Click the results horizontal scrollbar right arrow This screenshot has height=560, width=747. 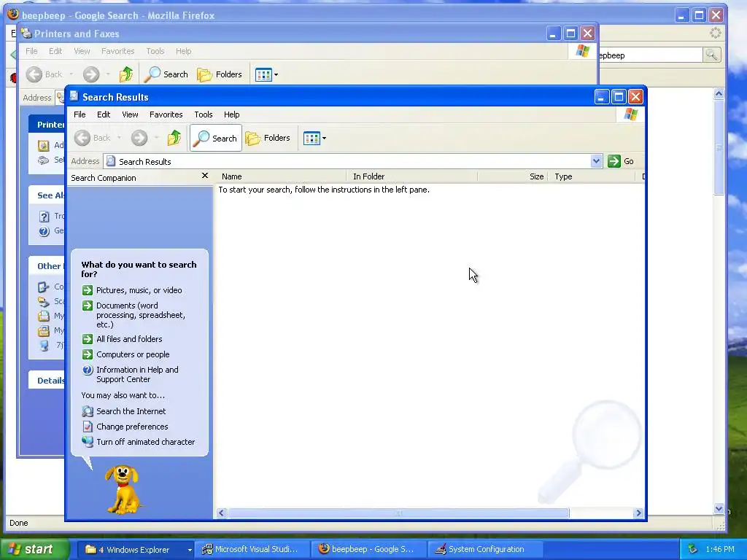point(638,513)
